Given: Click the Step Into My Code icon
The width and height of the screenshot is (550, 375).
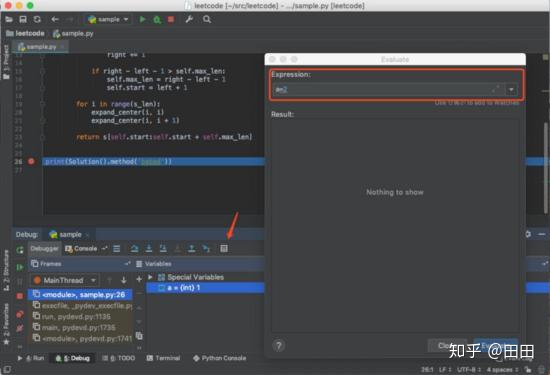Looking at the screenshot, I should tap(163, 249).
